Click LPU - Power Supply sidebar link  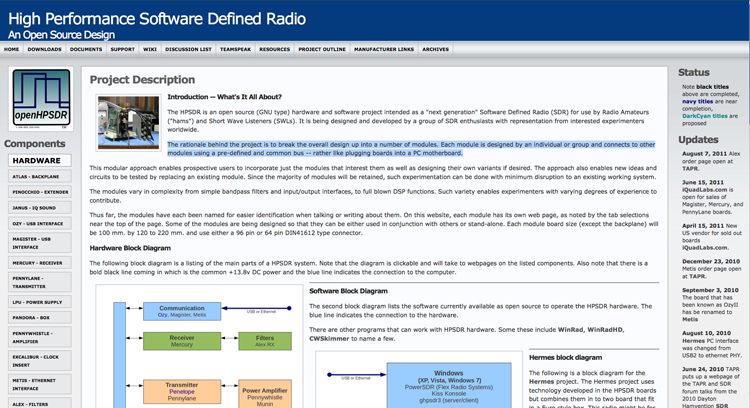click(x=39, y=304)
